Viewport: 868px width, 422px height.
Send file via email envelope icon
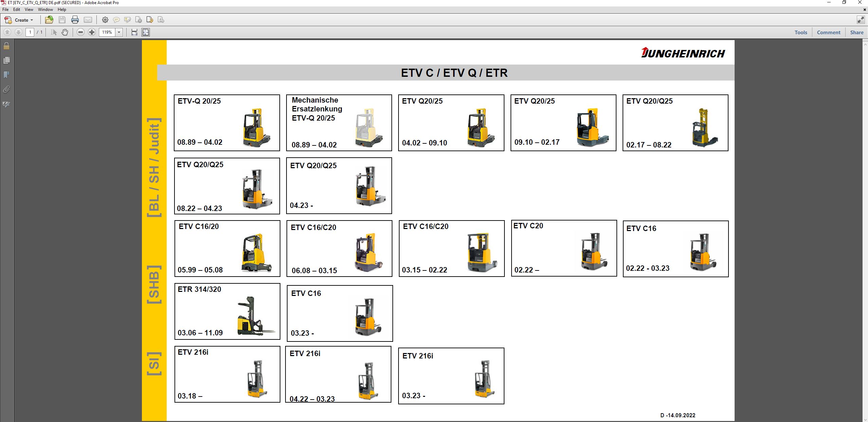88,20
